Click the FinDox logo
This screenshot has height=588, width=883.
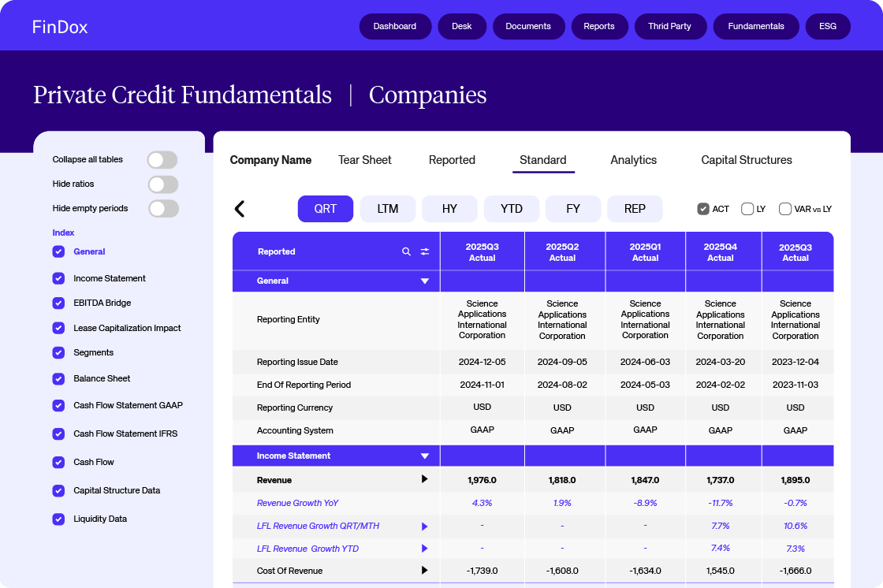pos(60,27)
